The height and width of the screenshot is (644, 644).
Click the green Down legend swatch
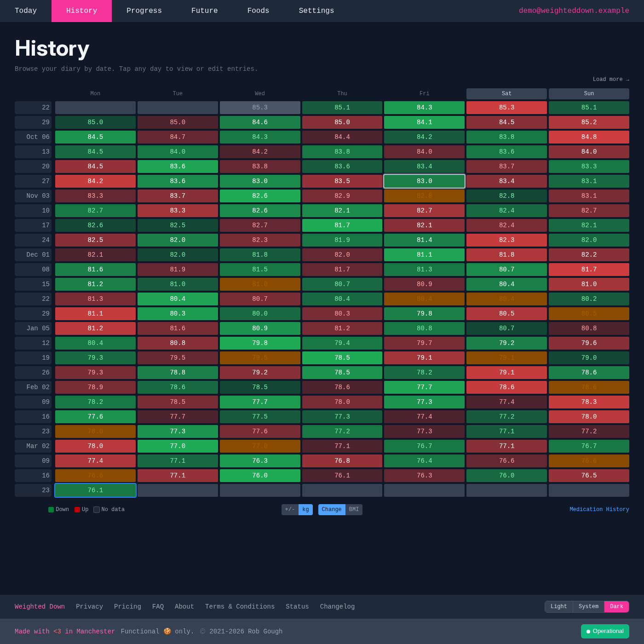(51, 509)
